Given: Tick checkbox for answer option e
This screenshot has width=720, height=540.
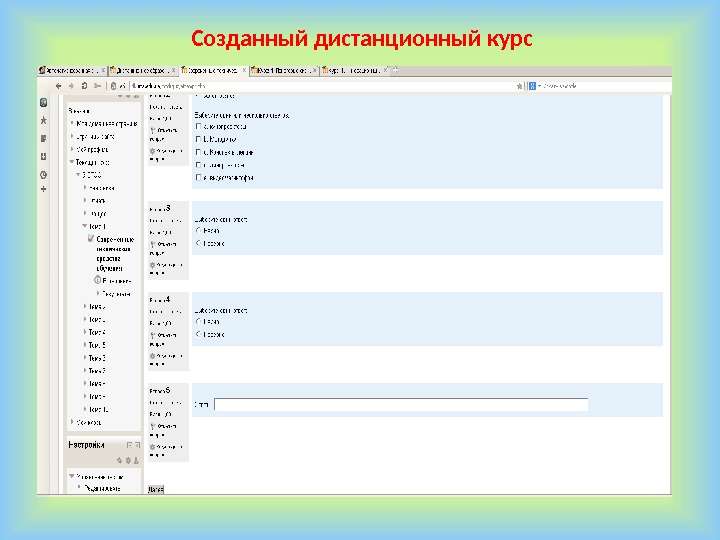Looking at the screenshot, I should point(198,177).
